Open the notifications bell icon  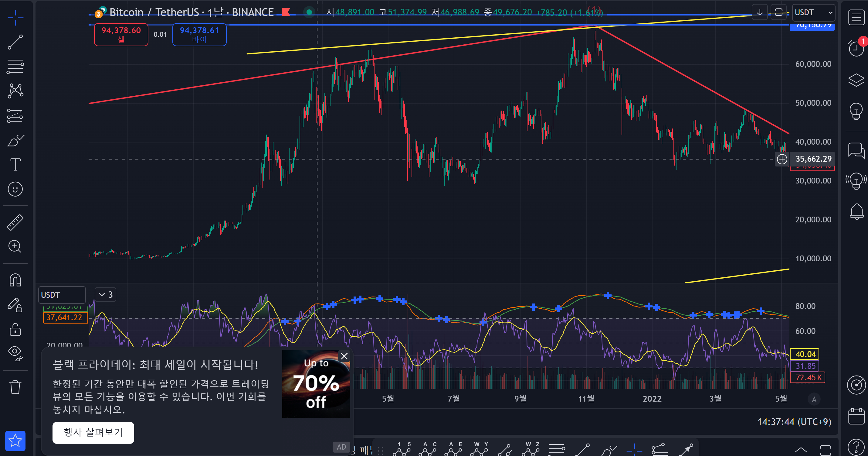856,211
